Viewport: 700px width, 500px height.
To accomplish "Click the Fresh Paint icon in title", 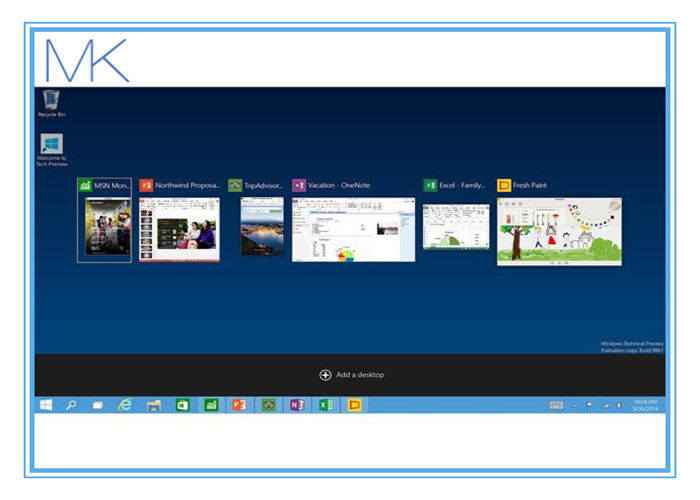I will pos(504,185).
